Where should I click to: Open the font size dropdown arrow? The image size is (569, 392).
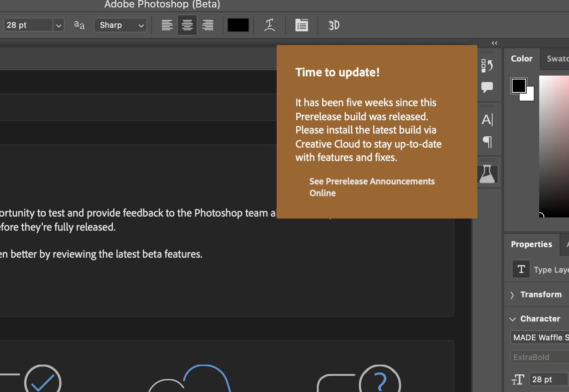[58, 25]
